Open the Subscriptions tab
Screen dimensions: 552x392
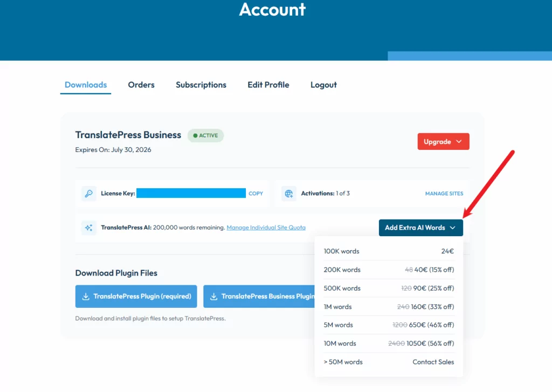click(x=201, y=85)
